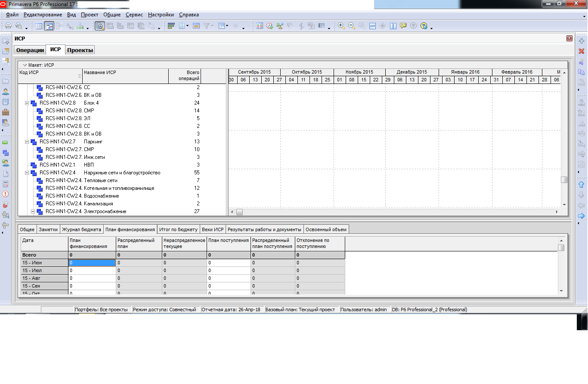Toggle the bottom details layout icon
Image resolution: width=588 pixels, height=384 pixels.
tap(99, 26)
